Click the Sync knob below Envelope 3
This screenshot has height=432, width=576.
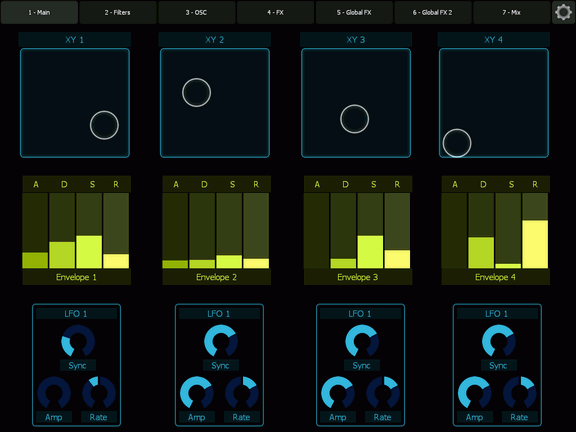point(362,341)
